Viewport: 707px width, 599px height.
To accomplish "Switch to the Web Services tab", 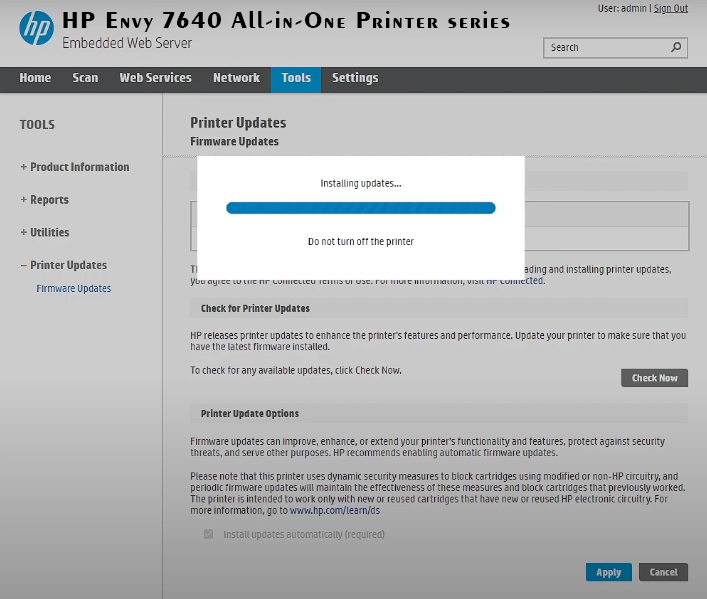I will (x=156, y=78).
